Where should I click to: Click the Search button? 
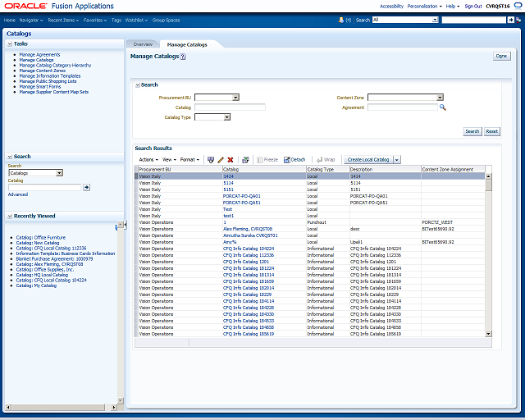coord(472,131)
